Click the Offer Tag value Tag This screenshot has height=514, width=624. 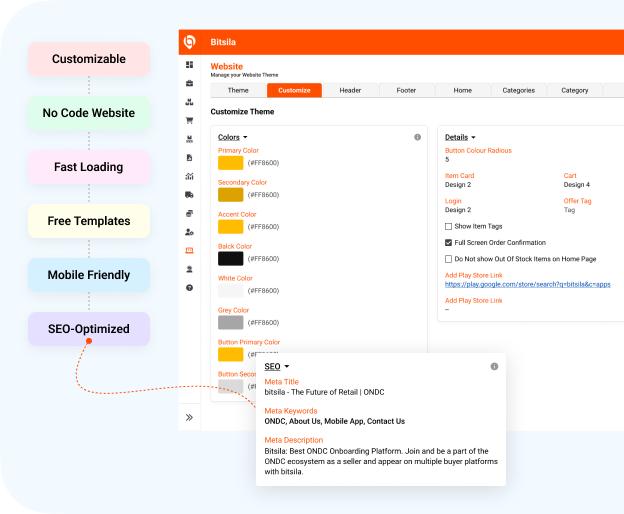tap(569, 210)
